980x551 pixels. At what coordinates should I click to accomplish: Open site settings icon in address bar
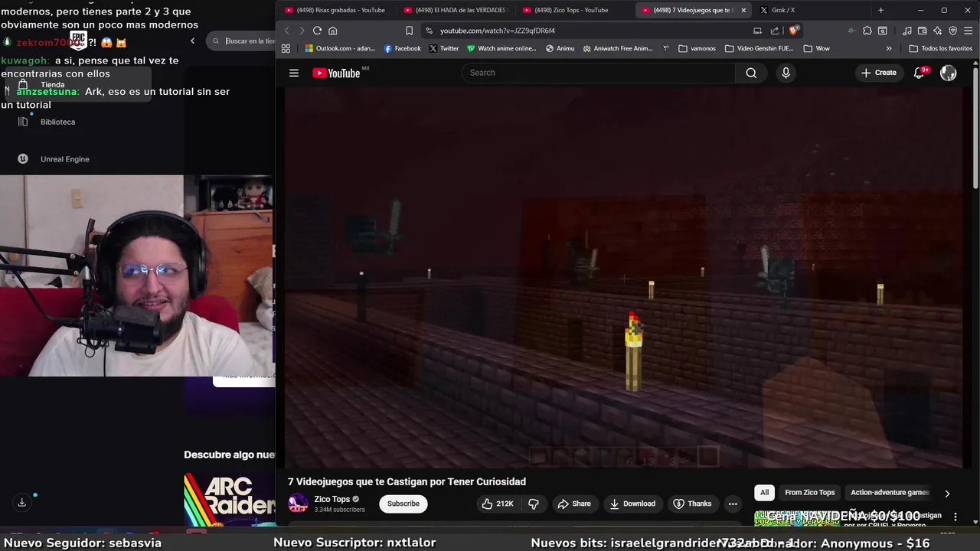point(429,31)
